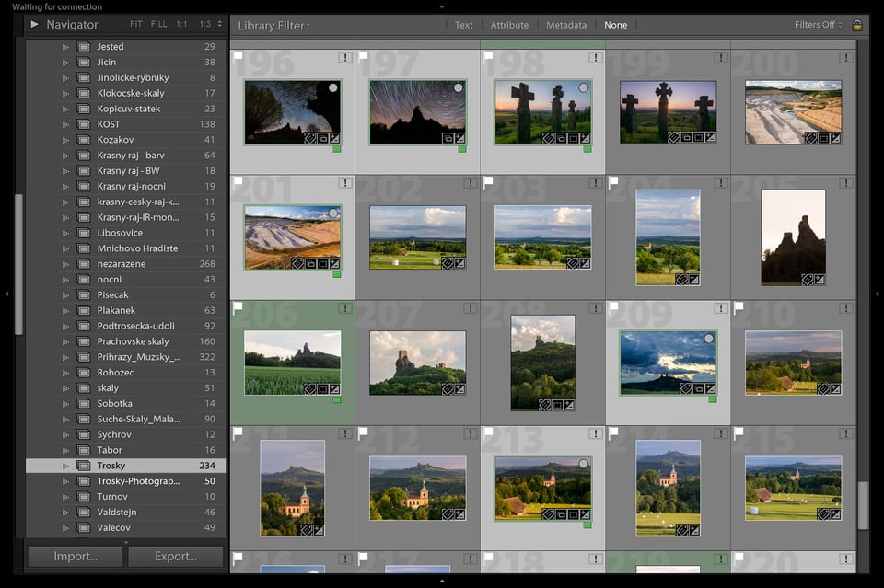Set Navigator zoom to 1:1
The image size is (884, 588).
pyautogui.click(x=181, y=24)
